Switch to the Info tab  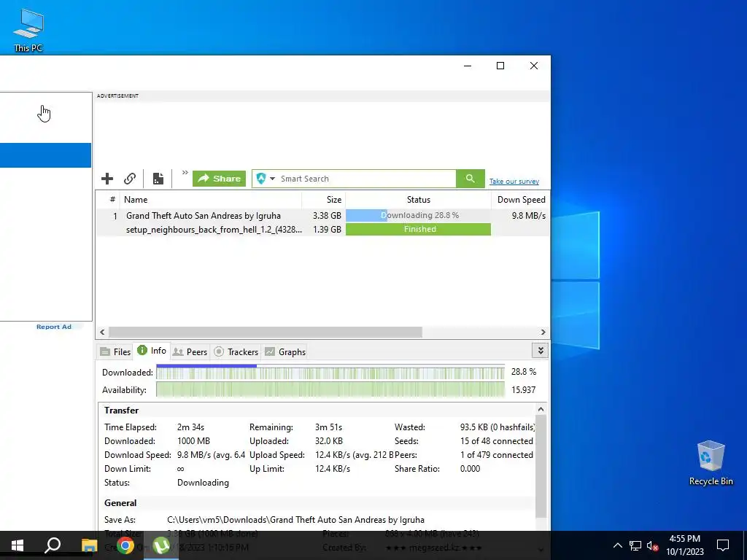coord(152,351)
